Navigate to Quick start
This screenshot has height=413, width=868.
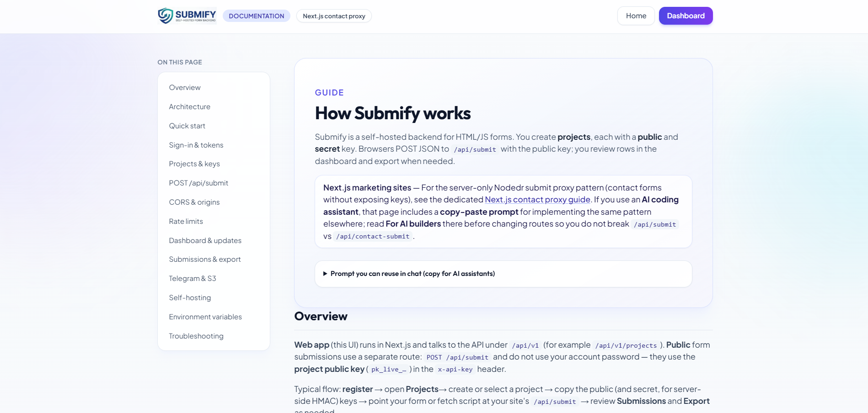tap(187, 126)
